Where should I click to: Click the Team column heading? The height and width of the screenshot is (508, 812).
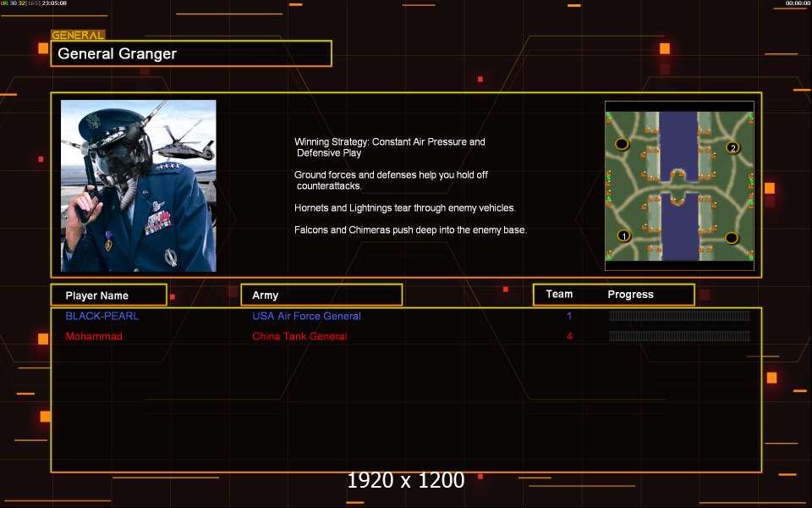(x=559, y=294)
